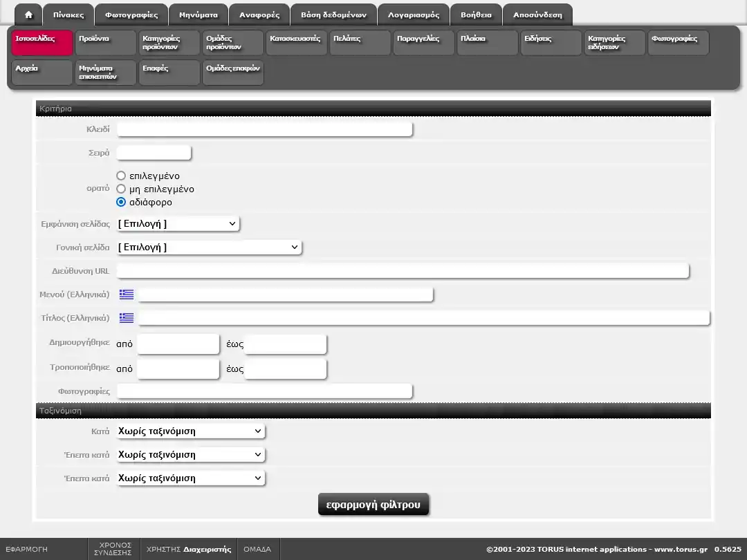Choose the αδιάφορο radio option
The width and height of the screenshot is (747, 560).
[121, 202]
